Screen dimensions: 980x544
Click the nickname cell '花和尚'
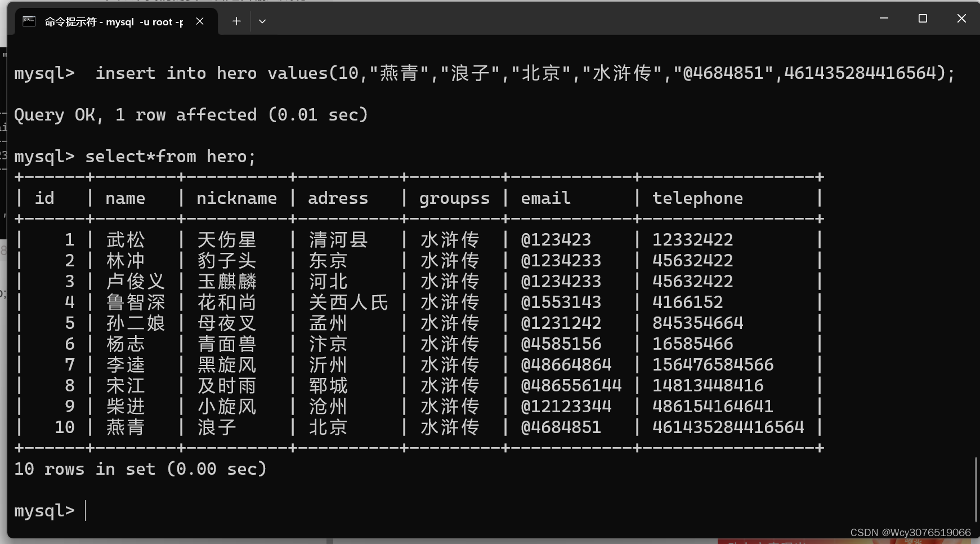pos(227,302)
